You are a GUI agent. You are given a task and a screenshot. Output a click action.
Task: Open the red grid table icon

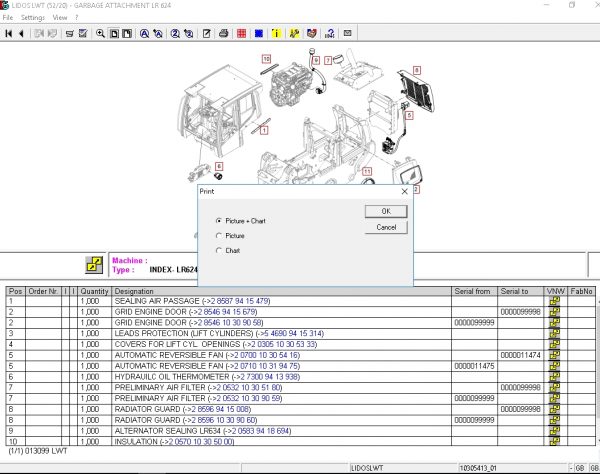pyautogui.click(x=241, y=34)
